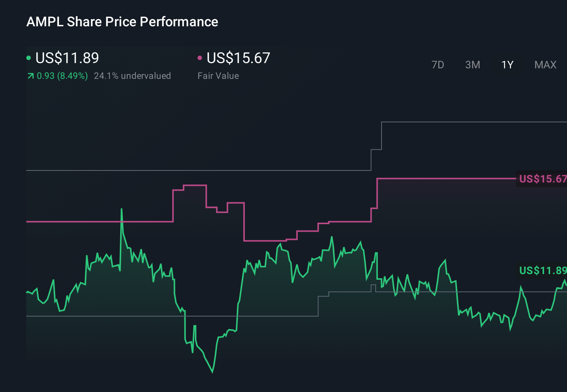Open the 1Y range view
The image size is (567, 392).
[507, 65]
